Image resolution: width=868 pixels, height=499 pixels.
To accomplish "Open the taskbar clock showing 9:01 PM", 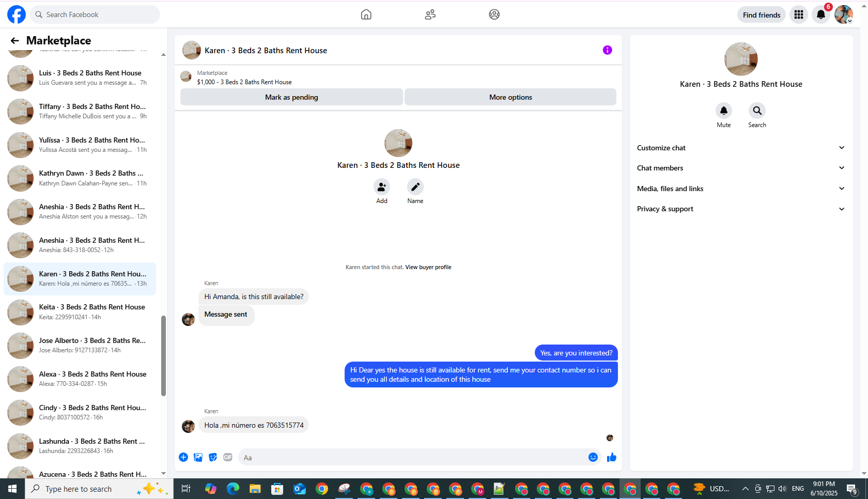I will pos(824,489).
